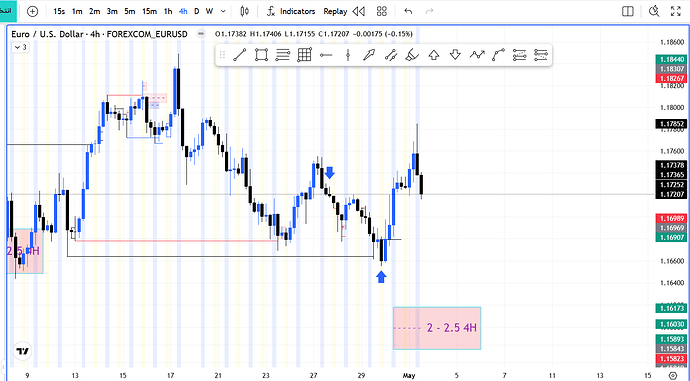
Task: Expand the 3 indicators legend chevron
Action: click(20, 47)
